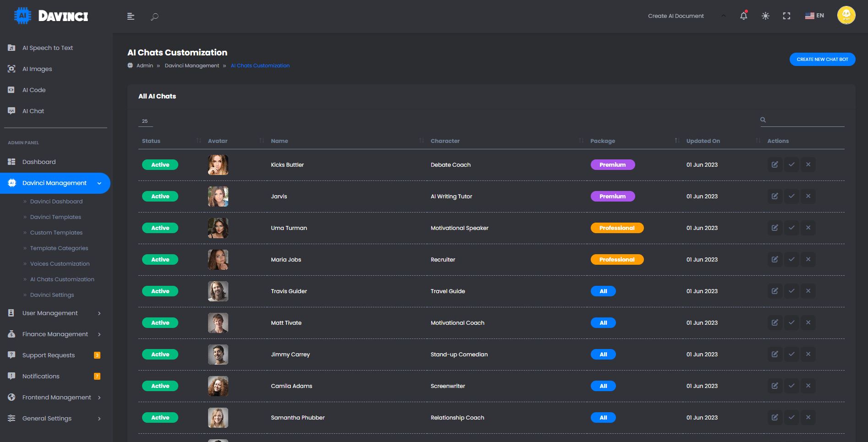Expand the User Management menu
The height and width of the screenshot is (442, 868).
point(55,313)
